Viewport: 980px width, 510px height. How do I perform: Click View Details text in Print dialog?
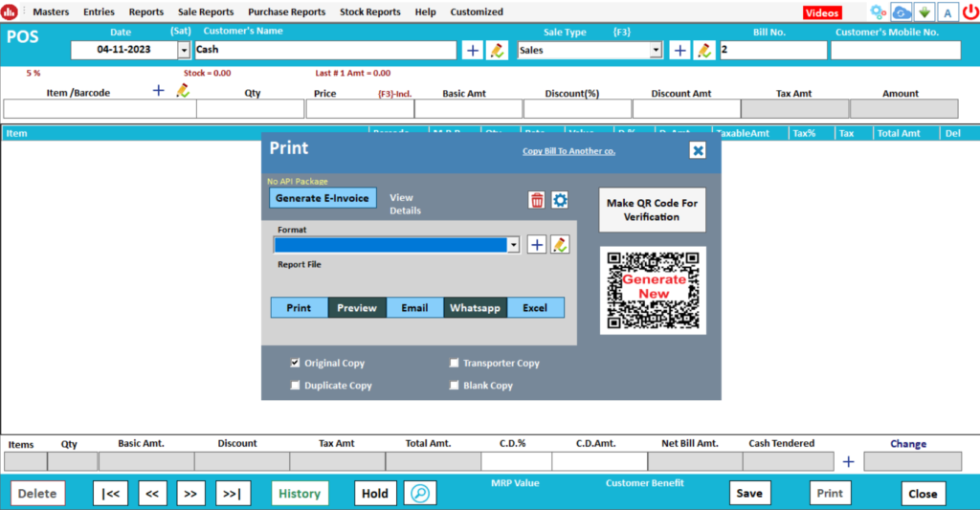coord(405,204)
